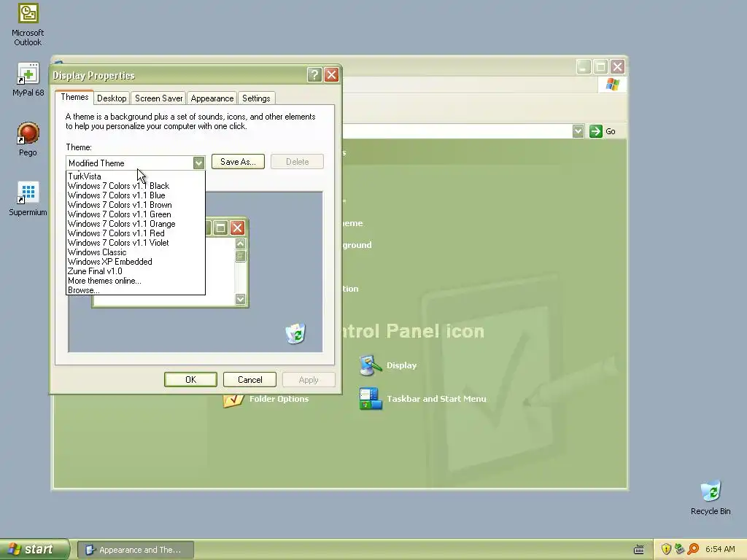Click the Save As... button

pos(238,161)
